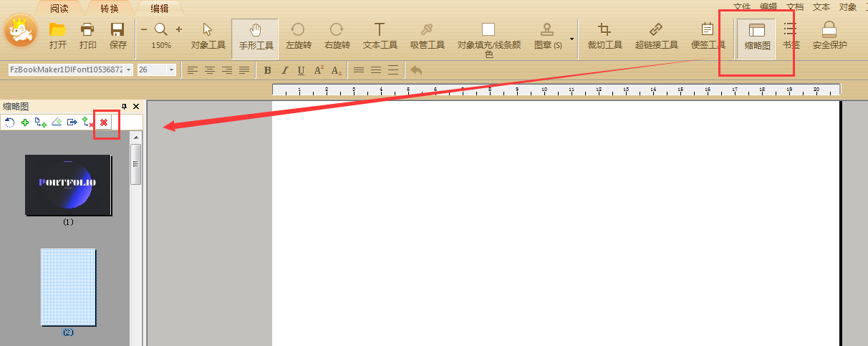Zoom out with the minus button
Image resolution: width=868 pixels, height=346 pixels.
point(143,29)
